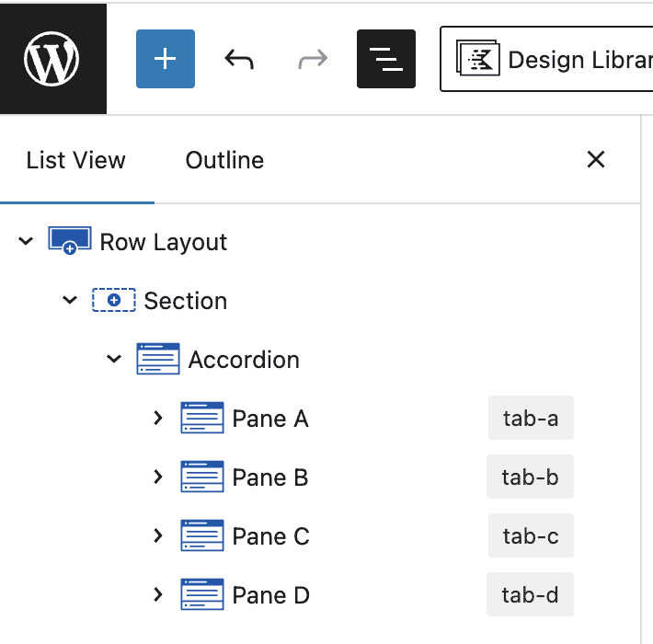
Task: Click the Redo arrow icon
Action: pos(313,60)
